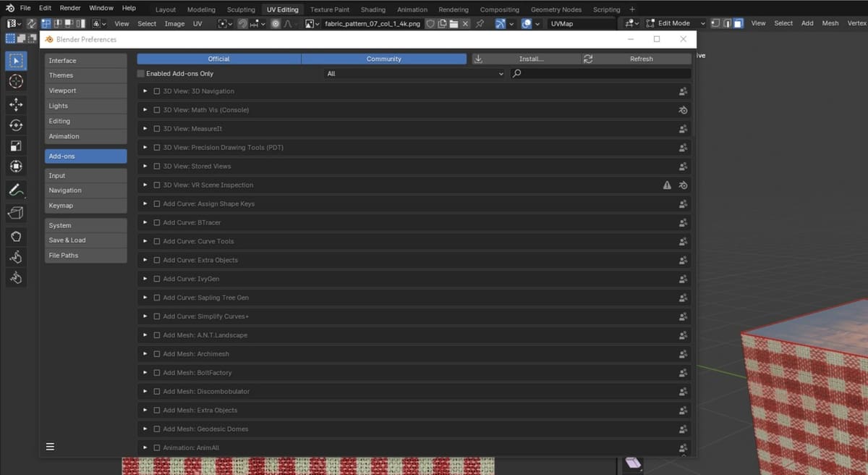Click the UVMap name field
Screen dimensions: 868x475
click(x=582, y=24)
